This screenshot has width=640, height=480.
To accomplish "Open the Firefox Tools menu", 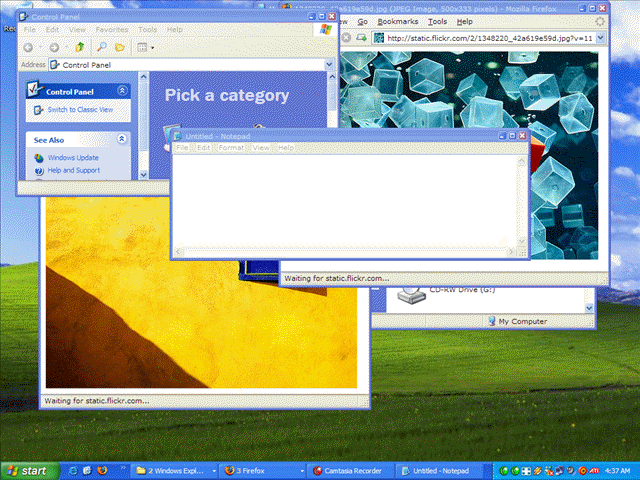I will [438, 22].
